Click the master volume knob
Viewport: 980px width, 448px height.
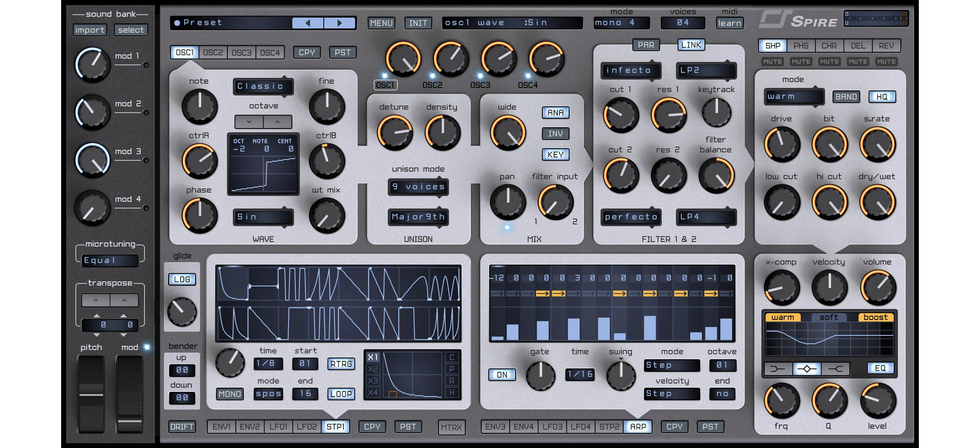pos(878,288)
